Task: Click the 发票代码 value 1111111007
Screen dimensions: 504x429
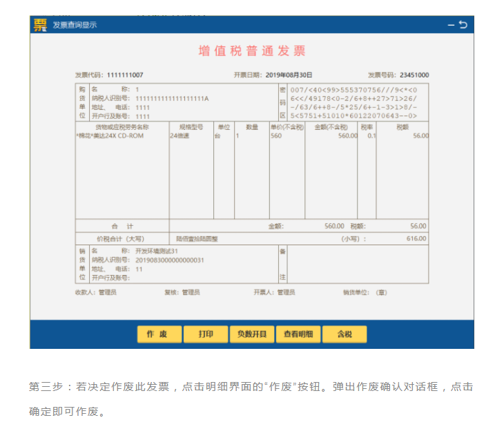Action: [x=125, y=75]
